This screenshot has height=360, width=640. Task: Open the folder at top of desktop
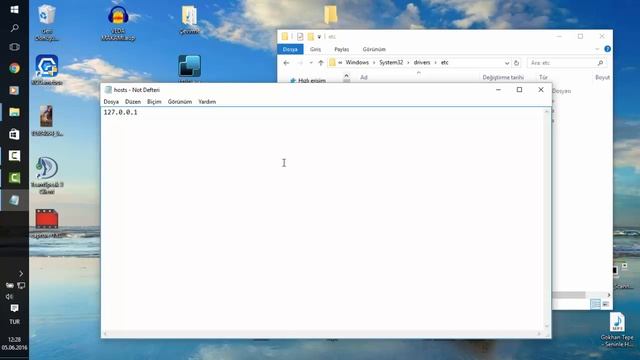tap(331, 14)
